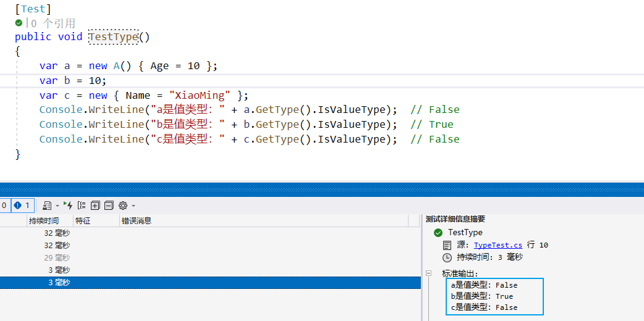Click the 错误消息 column header
The width and height of the screenshot is (644, 321).
[x=264, y=221]
